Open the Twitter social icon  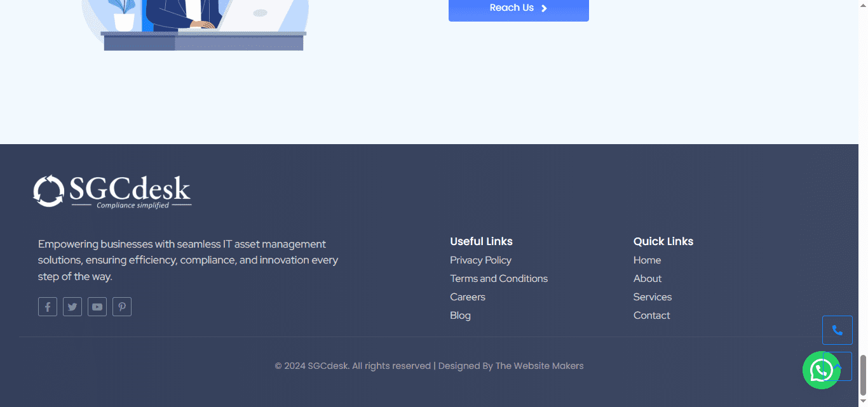(72, 307)
